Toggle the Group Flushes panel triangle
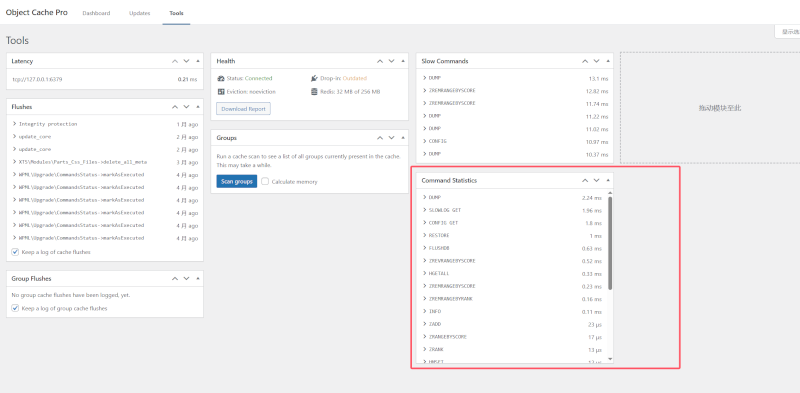The image size is (800, 393). [198, 278]
